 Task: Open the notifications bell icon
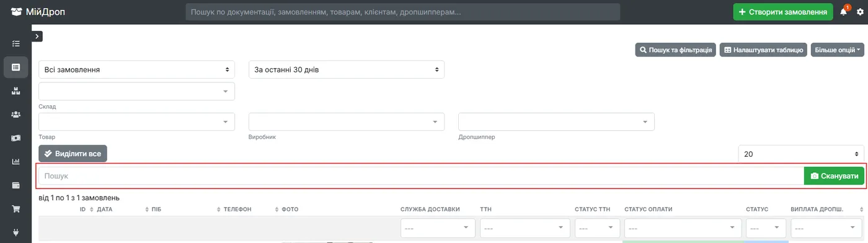coord(844,12)
